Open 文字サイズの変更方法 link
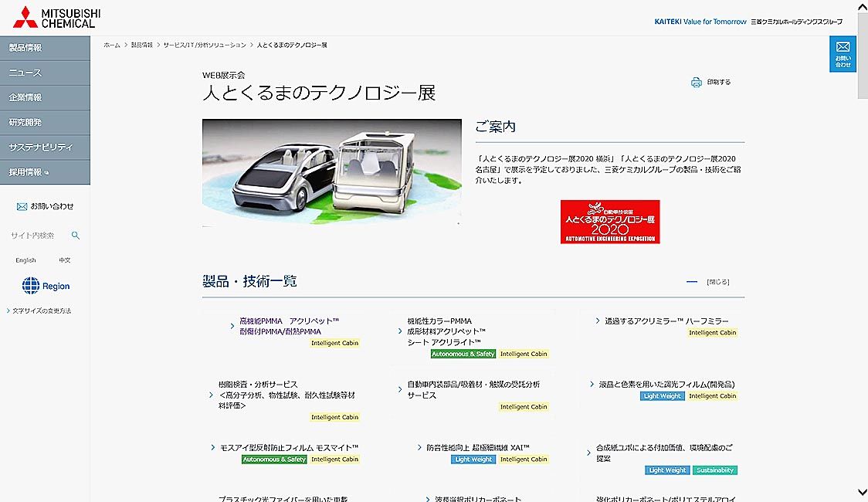The height and width of the screenshot is (502, 868). [42, 311]
